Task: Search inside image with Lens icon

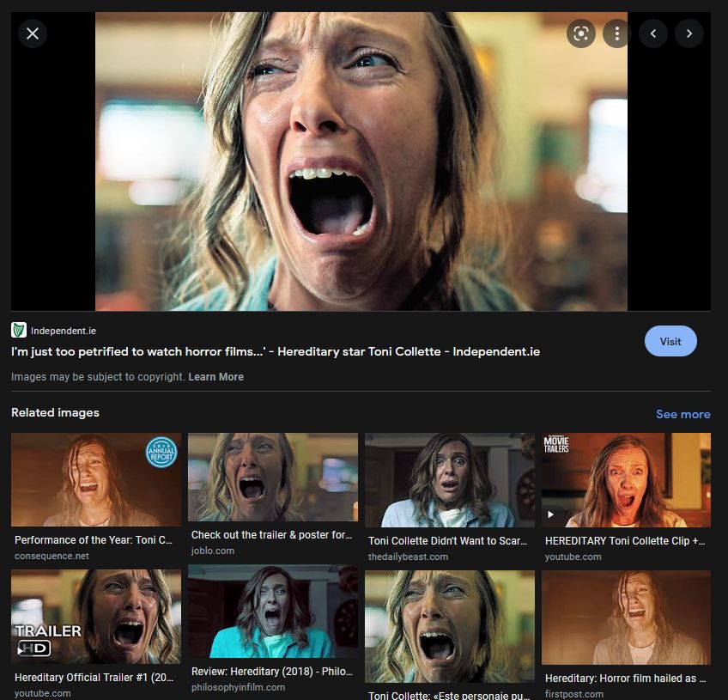Action: pos(581,33)
